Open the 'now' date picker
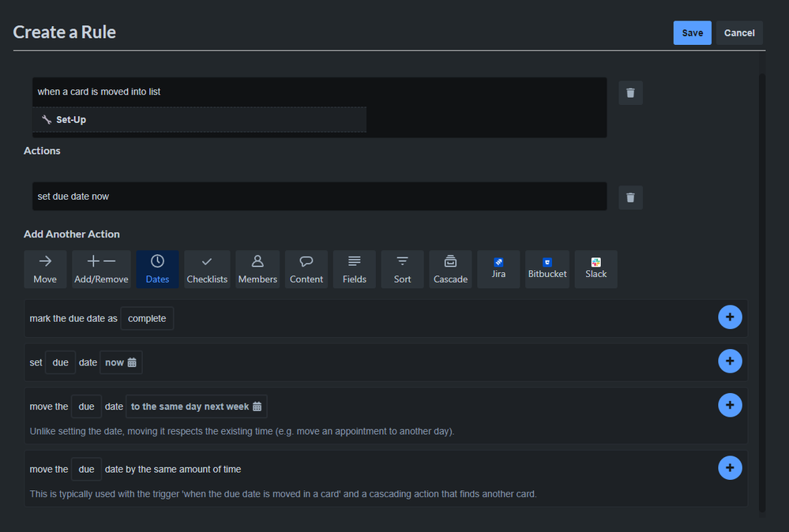The height and width of the screenshot is (532, 789). (x=120, y=362)
